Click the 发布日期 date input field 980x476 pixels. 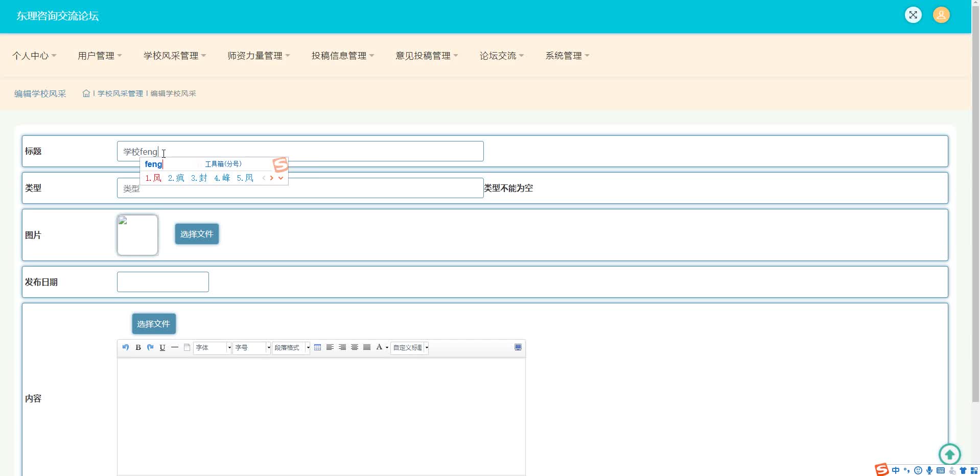tap(163, 282)
